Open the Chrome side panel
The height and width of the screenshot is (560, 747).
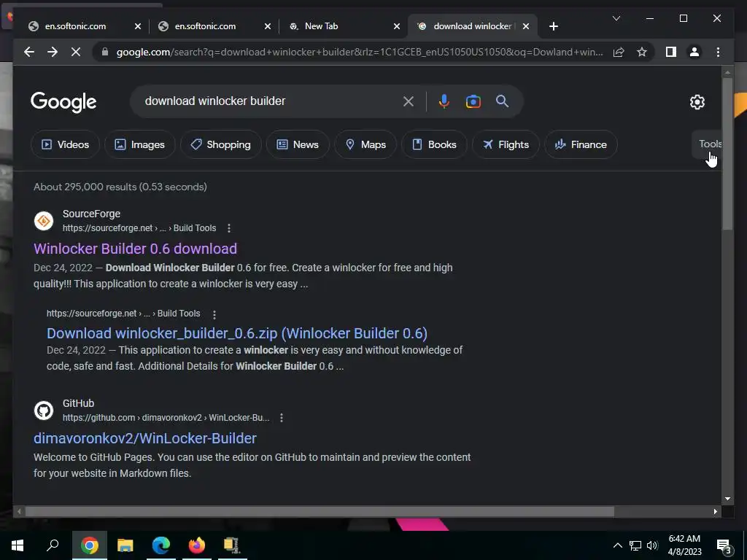click(671, 52)
